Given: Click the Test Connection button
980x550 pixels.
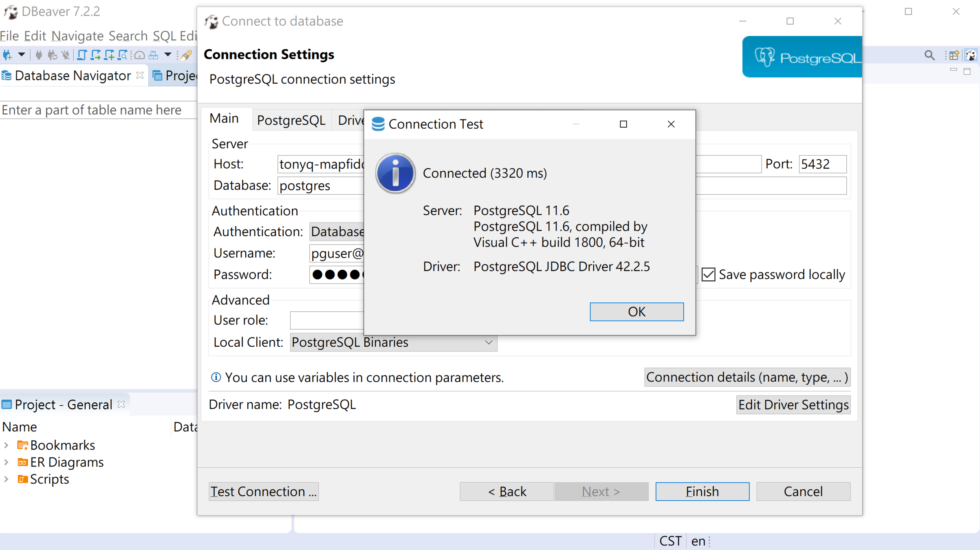Looking at the screenshot, I should 264,491.
